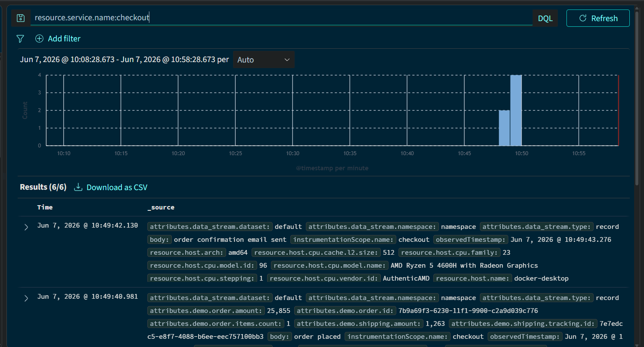
Task: Click timestamp Jun 7, 2026 @ 10:49:42.130
Action: (87, 225)
